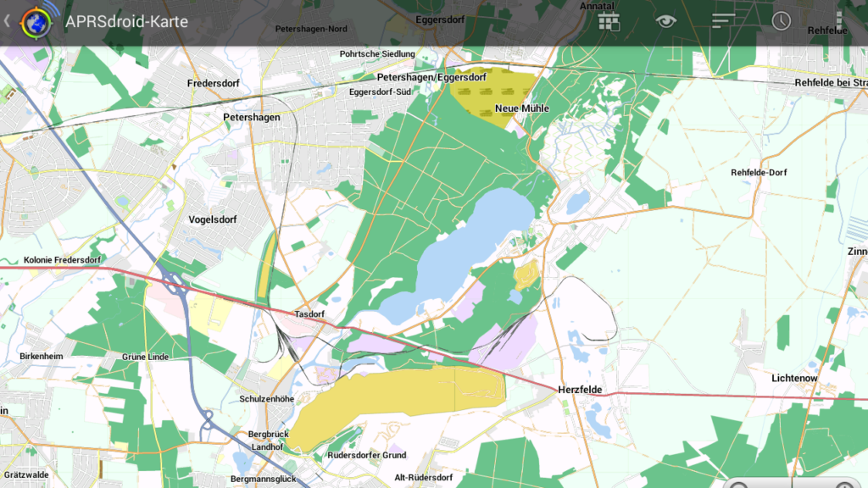Tap the Landhof label
The image size is (868, 488).
point(267,447)
